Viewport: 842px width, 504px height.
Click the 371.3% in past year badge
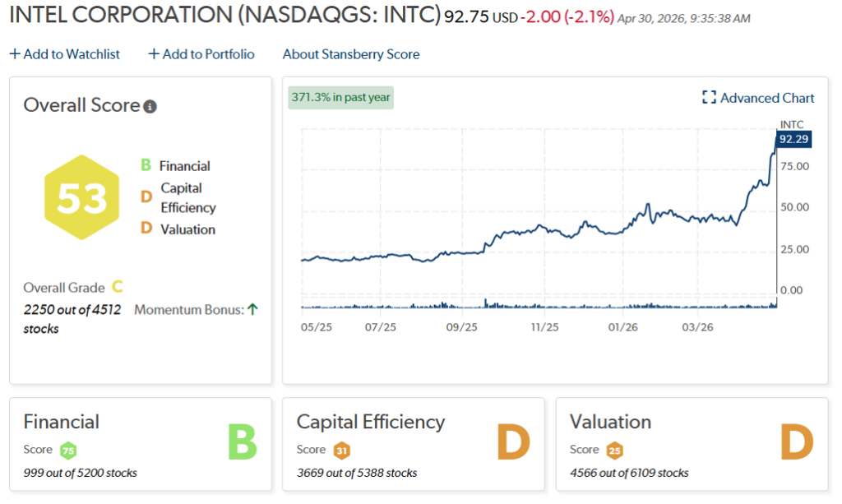pyautogui.click(x=340, y=97)
